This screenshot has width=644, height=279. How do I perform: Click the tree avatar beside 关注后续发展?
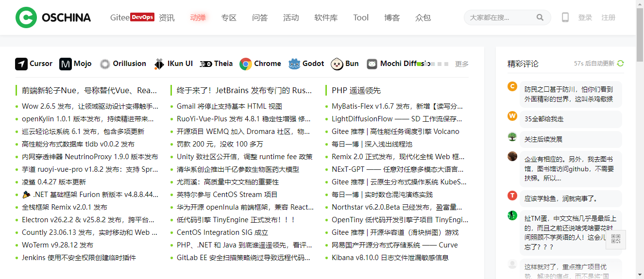point(512,136)
